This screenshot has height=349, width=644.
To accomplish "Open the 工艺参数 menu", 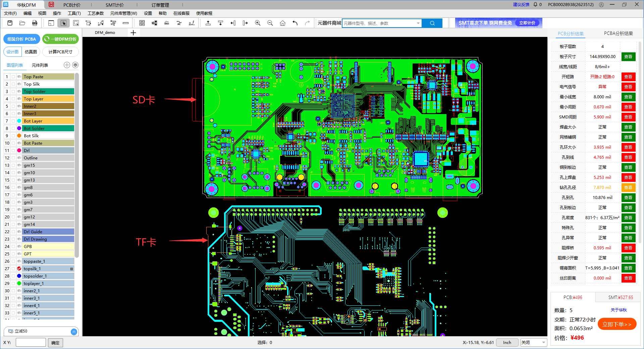I will click(x=96, y=13).
